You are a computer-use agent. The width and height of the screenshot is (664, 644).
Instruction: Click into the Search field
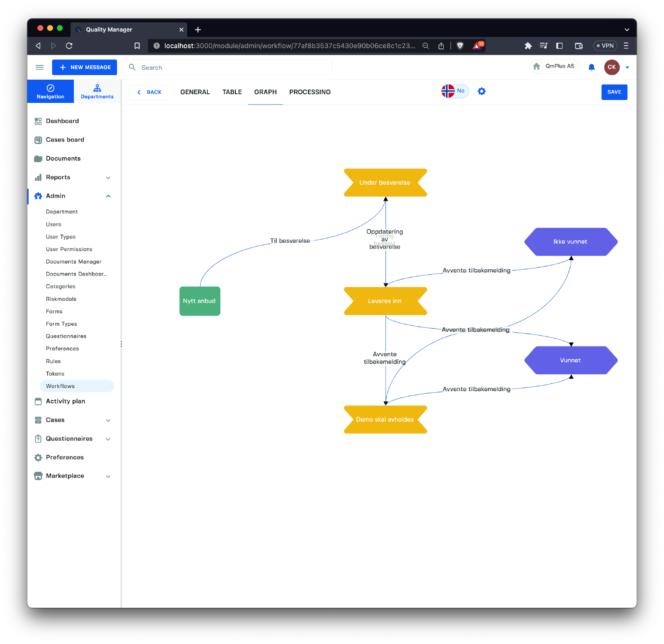tap(232, 68)
